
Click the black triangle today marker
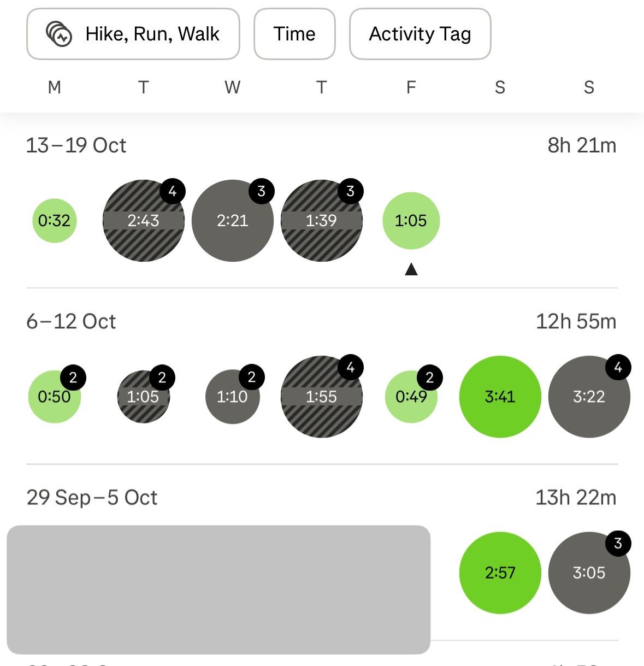point(411,269)
